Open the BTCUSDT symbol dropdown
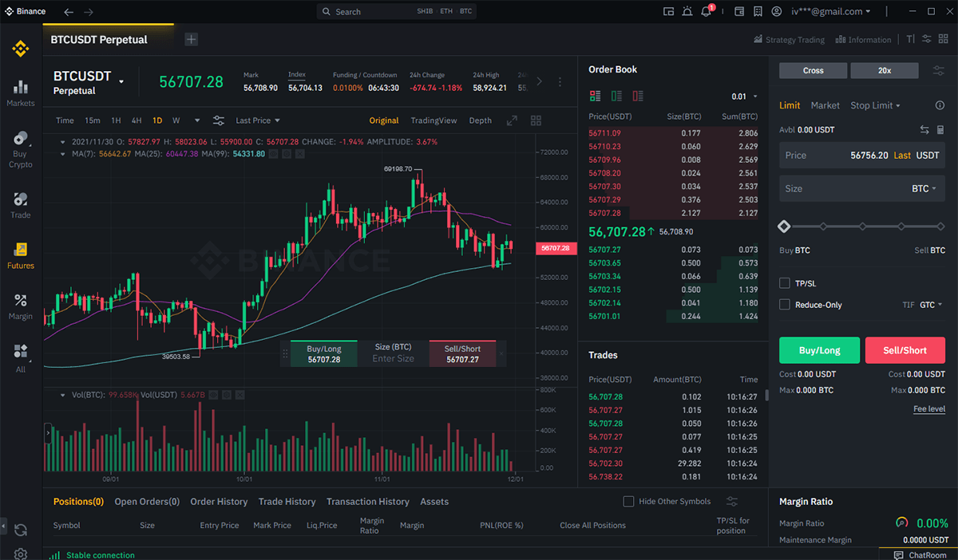The height and width of the screenshot is (560, 958). point(121,81)
